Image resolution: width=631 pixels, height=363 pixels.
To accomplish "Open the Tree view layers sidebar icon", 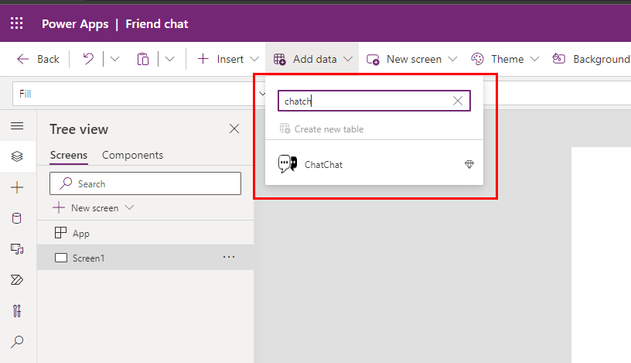I will pyautogui.click(x=17, y=156).
